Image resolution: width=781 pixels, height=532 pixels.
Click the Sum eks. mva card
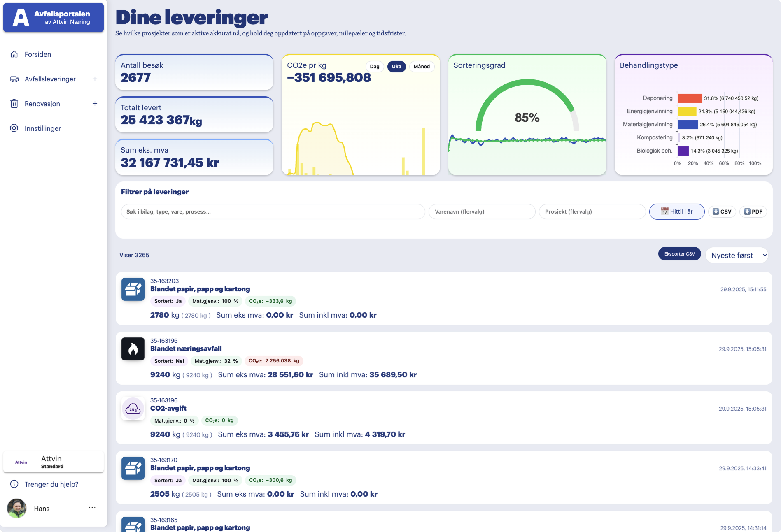194,157
